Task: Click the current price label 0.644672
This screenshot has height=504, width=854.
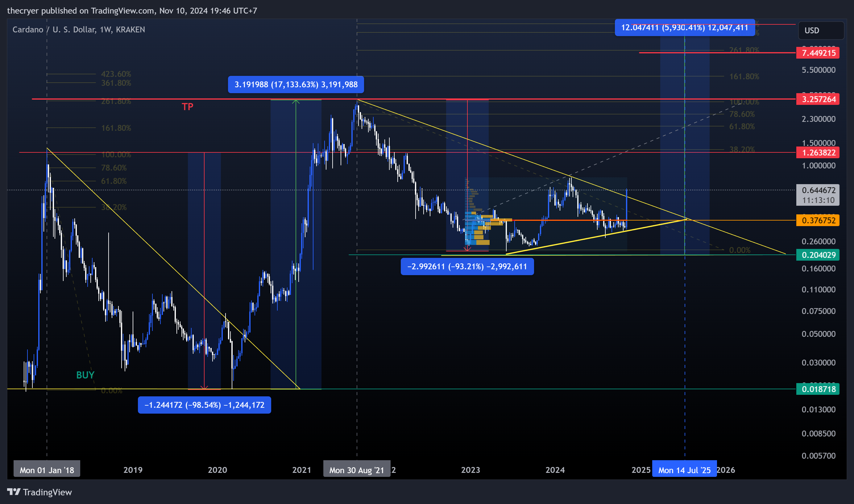Action: click(818, 195)
